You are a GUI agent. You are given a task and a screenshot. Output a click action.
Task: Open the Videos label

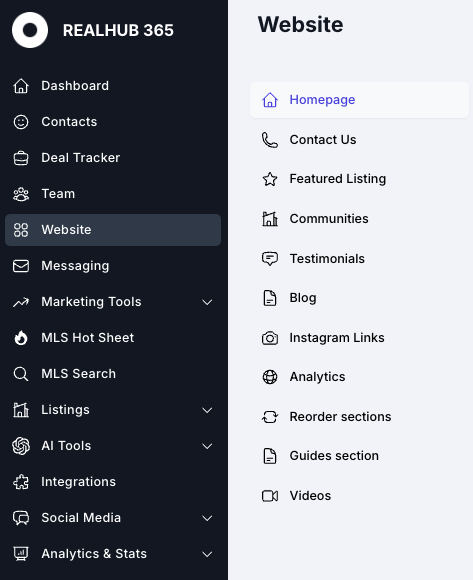310,496
